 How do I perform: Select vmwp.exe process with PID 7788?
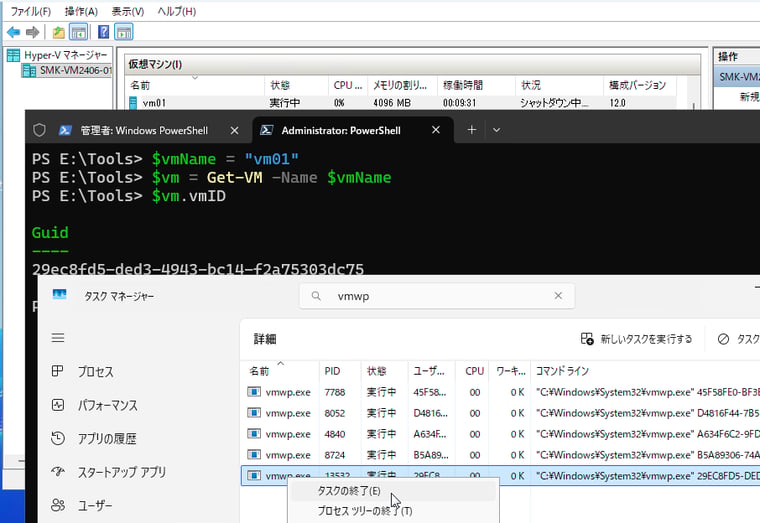(x=501, y=392)
